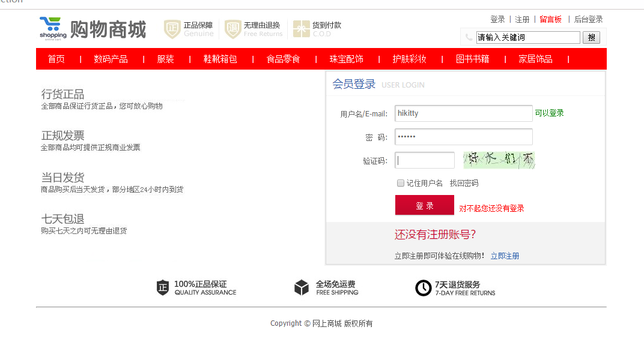
Task: Click the 7天退货服务 clock icon
Action: [x=423, y=288]
